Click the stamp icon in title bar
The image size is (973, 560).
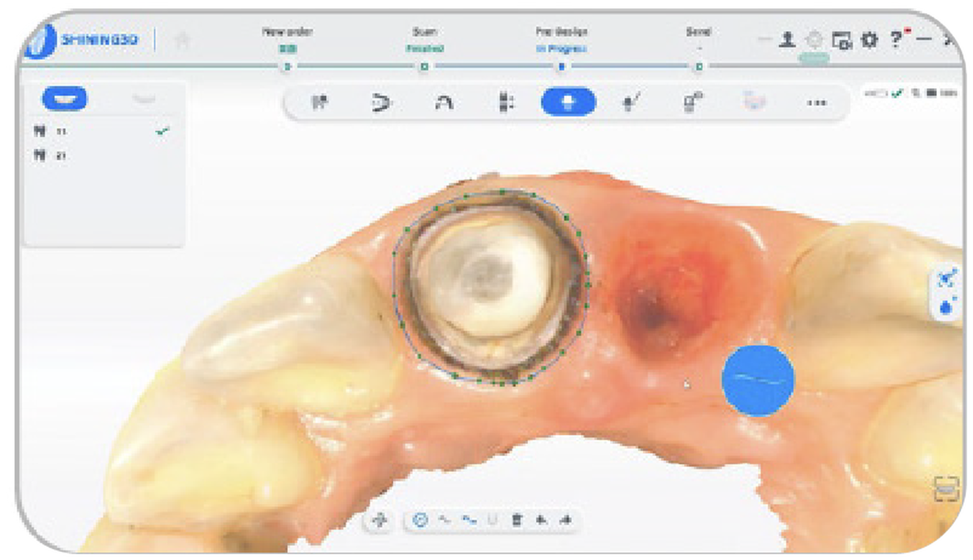coord(787,40)
